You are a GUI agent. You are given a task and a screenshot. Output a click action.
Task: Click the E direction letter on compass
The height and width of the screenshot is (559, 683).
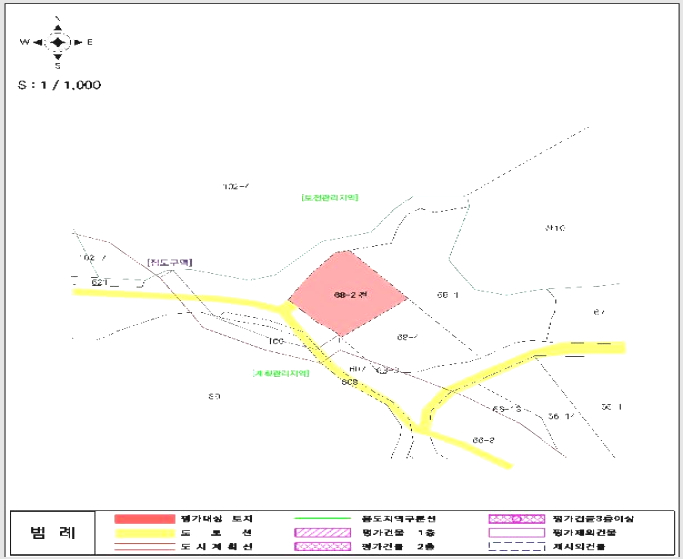(x=90, y=42)
